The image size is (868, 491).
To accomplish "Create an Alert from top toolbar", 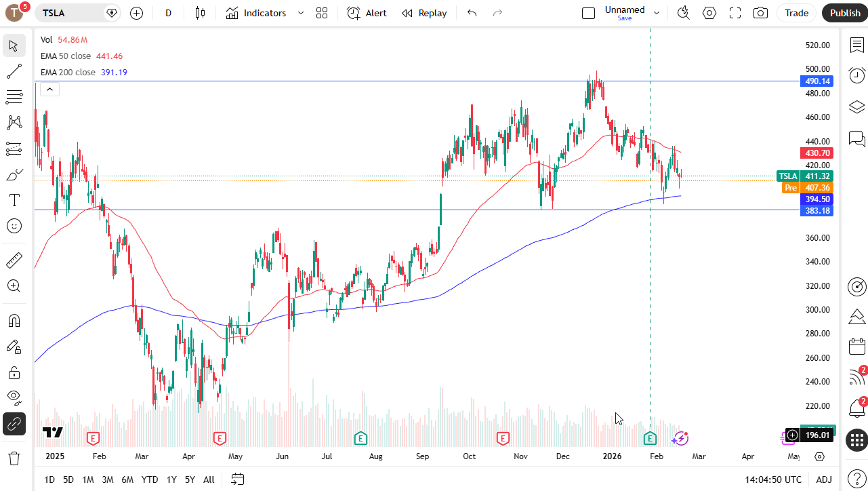I will [367, 13].
